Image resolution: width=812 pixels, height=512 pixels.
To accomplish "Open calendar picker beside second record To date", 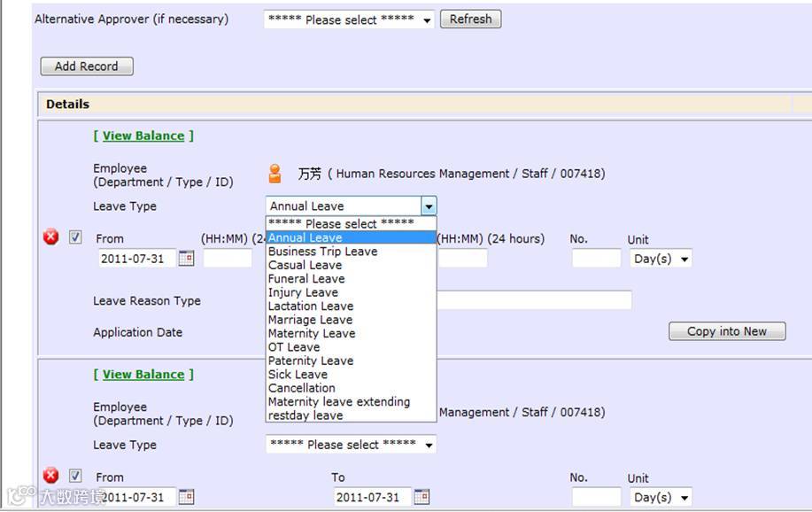I will pos(421,497).
